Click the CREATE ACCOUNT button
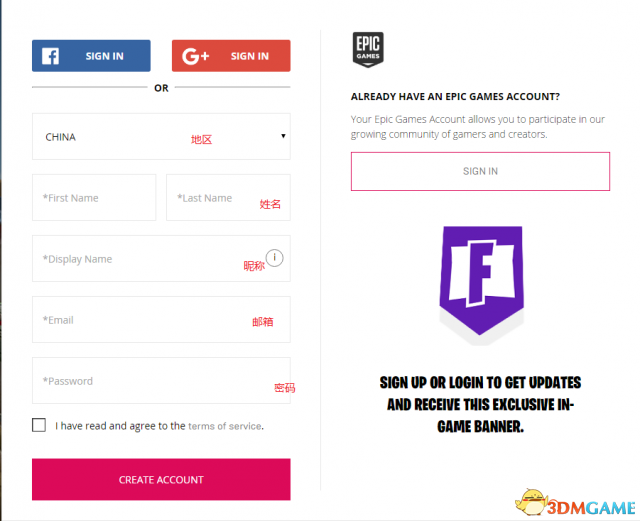 click(161, 479)
